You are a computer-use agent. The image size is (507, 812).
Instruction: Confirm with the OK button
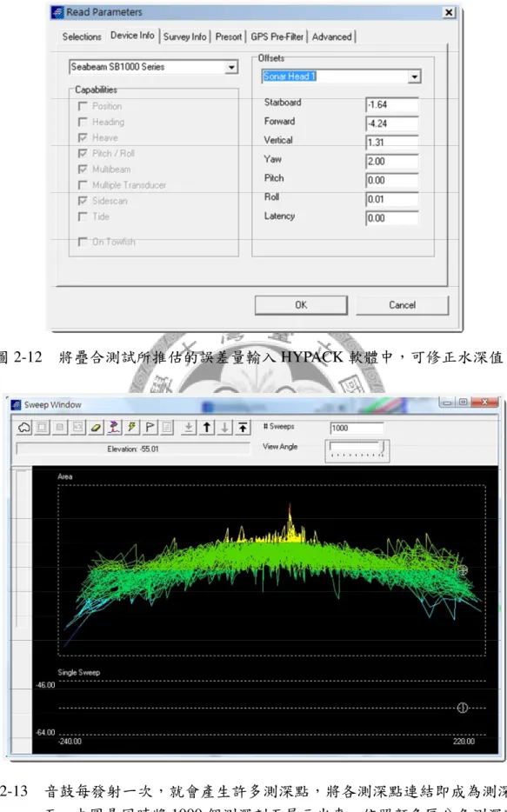tap(301, 305)
